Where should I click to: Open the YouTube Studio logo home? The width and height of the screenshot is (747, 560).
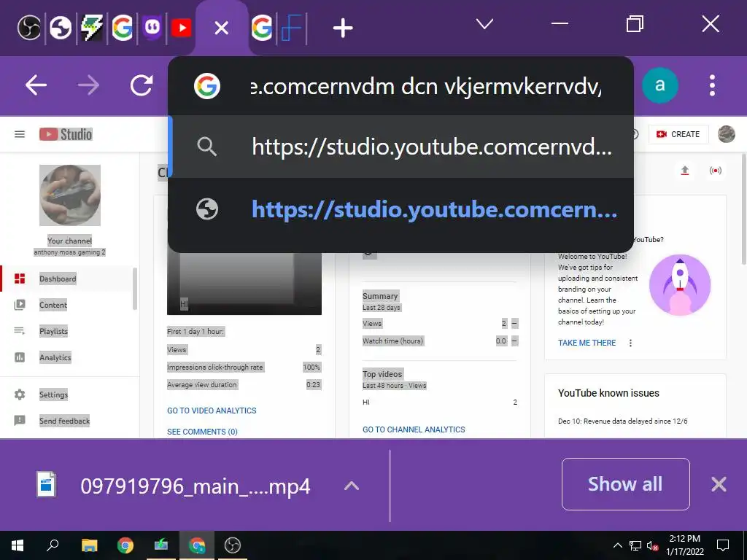tap(66, 134)
